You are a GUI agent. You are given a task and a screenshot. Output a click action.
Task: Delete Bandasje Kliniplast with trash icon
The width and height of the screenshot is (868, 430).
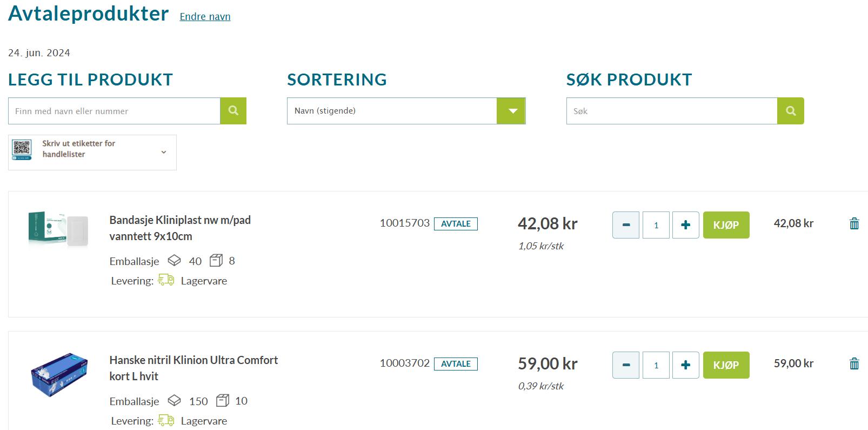click(854, 223)
